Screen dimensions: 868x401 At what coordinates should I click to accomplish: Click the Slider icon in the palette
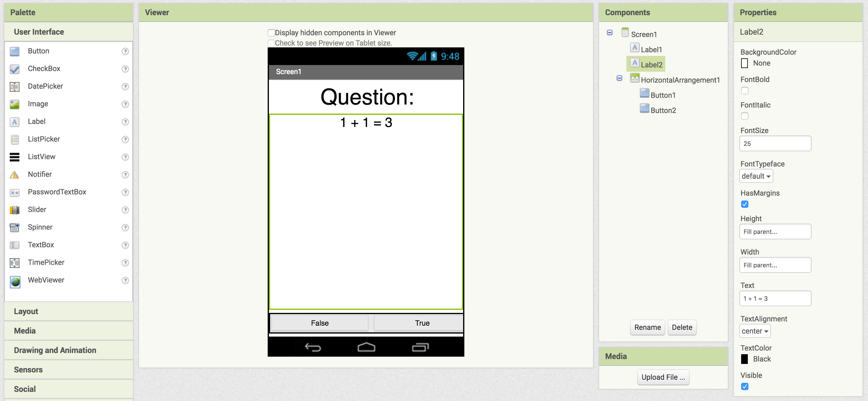[x=15, y=210]
